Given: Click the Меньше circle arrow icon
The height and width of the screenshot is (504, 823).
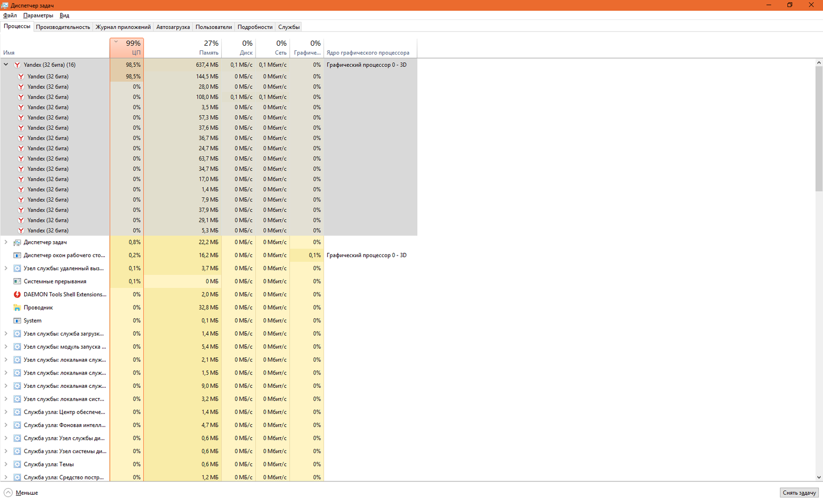Looking at the screenshot, I should coord(8,493).
